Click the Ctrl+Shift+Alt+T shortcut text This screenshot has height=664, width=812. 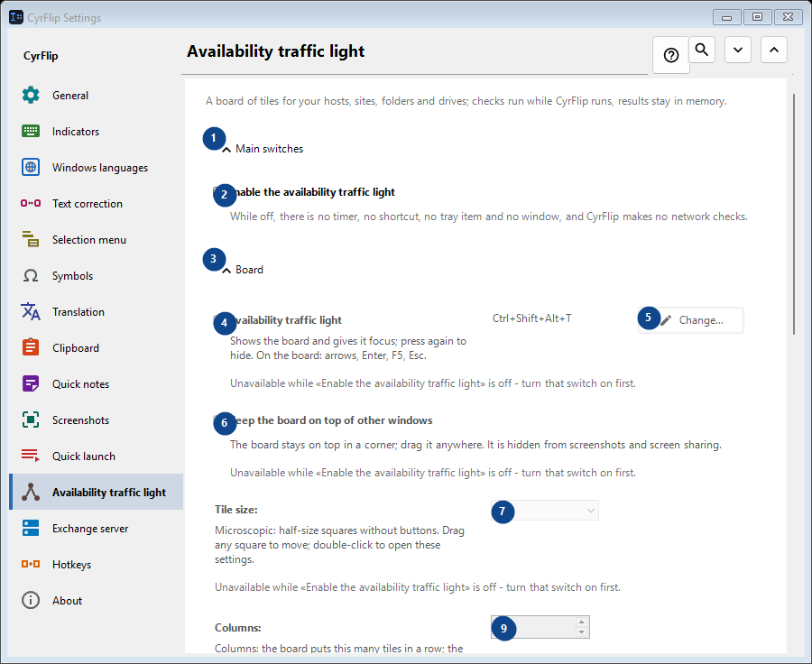pos(531,318)
